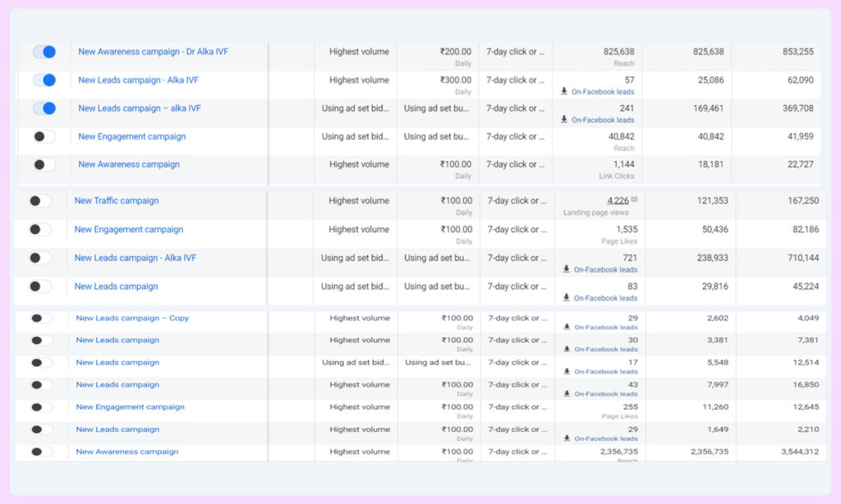Click the leads download icon for New Leads campaign – Copy
The height and width of the screenshot is (504, 841).
pos(567,327)
